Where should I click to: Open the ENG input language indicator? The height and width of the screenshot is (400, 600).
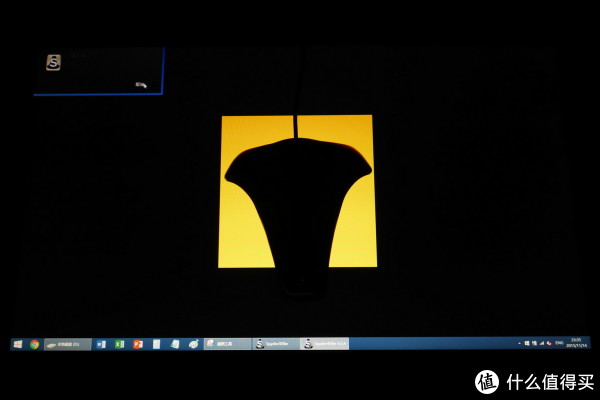[559, 343]
